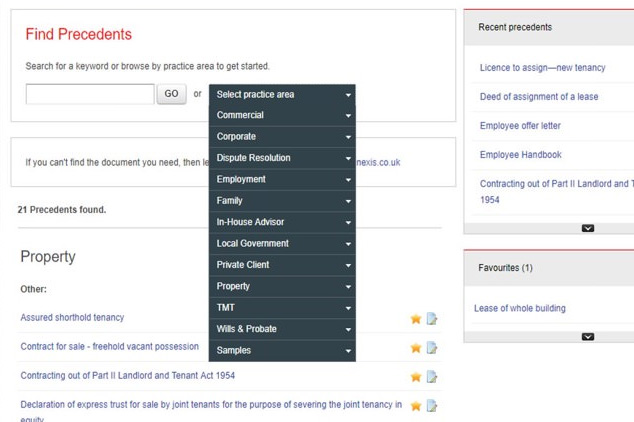
Task: Click favourite star for Contract for sale
Action: [x=416, y=348]
